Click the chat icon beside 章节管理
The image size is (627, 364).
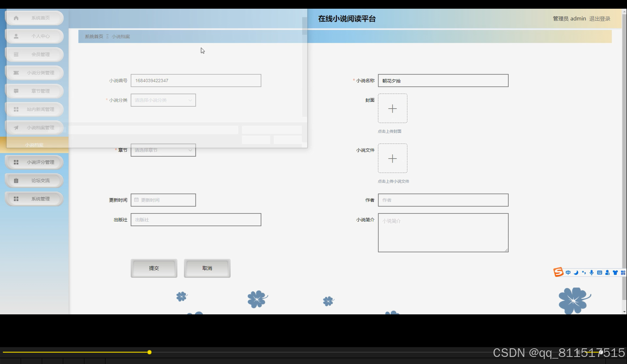coord(16,91)
